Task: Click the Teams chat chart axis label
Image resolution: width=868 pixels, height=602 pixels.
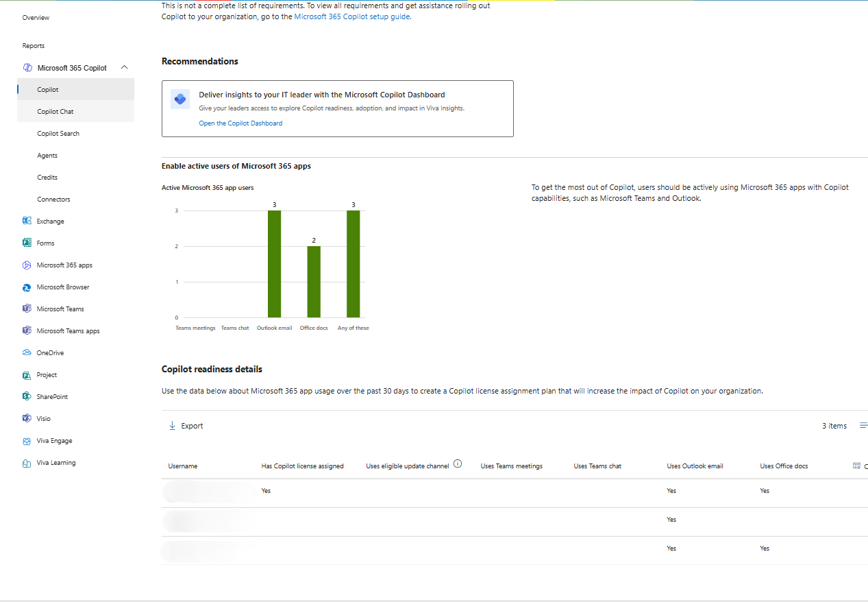Action: coord(235,328)
